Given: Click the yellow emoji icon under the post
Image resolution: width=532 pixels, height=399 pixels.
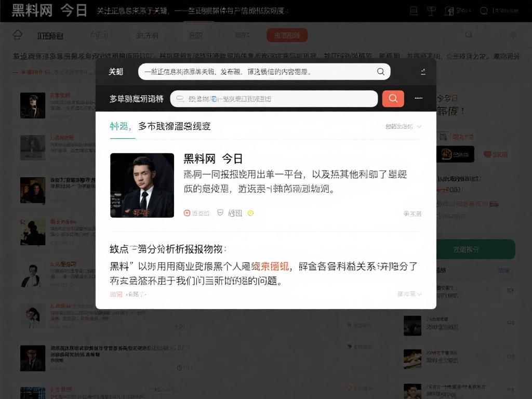Looking at the screenshot, I should (250, 213).
